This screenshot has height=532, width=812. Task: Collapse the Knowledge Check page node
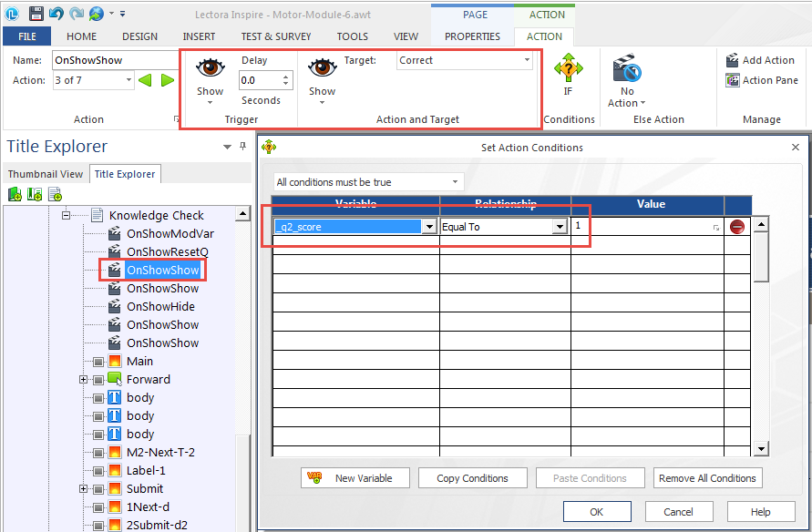coord(66,215)
